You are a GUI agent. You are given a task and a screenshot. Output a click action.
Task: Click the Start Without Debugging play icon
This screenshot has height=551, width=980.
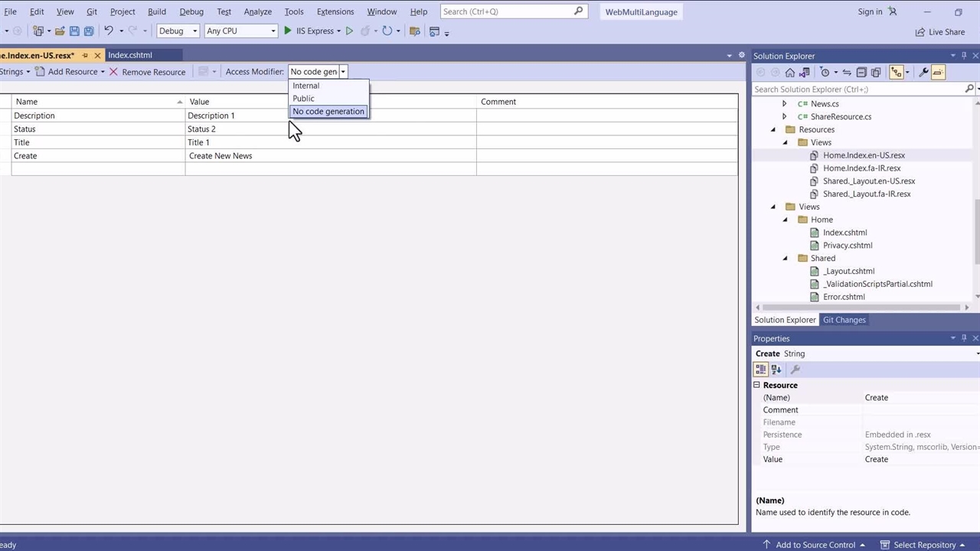349,31
